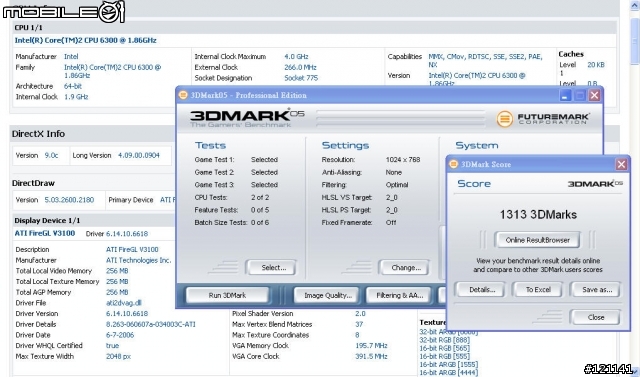Click the Intel Core 2 CPU 6300 heading

click(85, 40)
